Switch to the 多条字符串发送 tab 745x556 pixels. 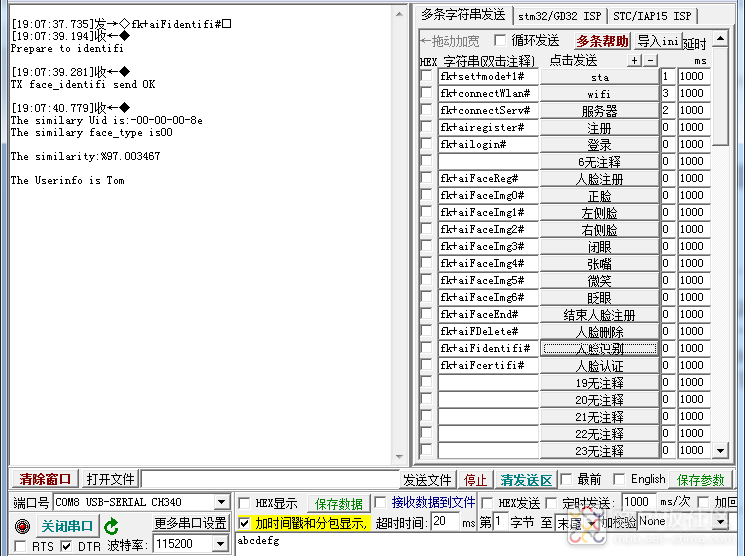(463, 15)
